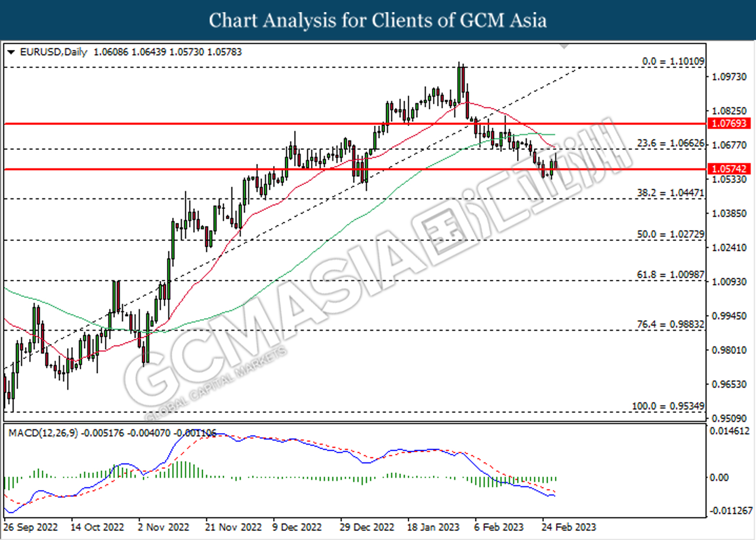Click the Fibonacci label '100.0 = 0.95349'
This screenshot has width=756, height=540.
click(x=668, y=406)
